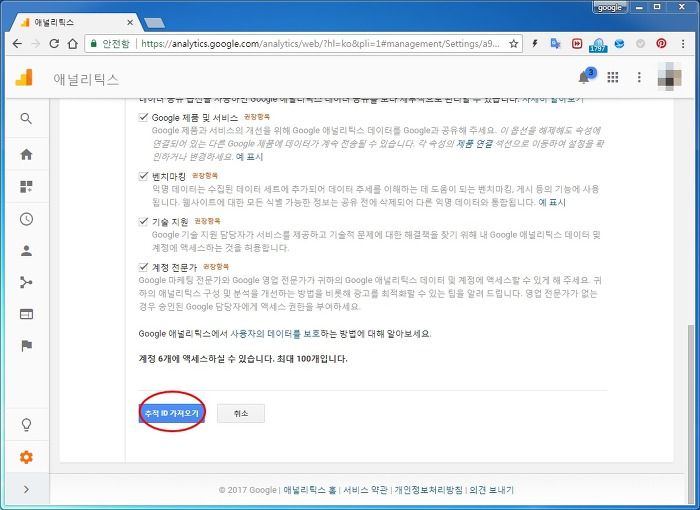
Task: Click the 안전함 secure site indicator
Action: click(x=110, y=43)
